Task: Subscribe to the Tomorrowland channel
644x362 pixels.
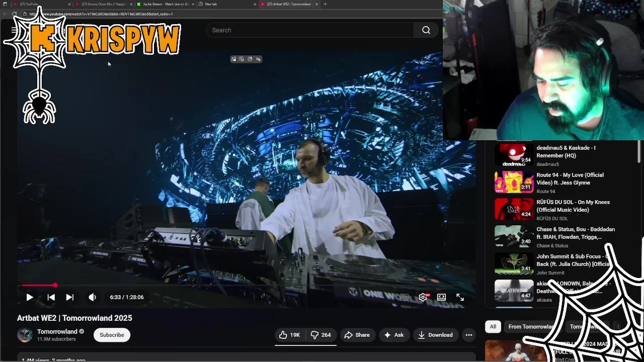Action: [112, 335]
